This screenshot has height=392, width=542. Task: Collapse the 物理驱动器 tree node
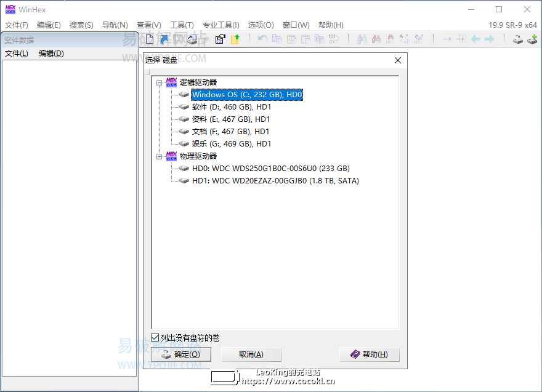(x=159, y=156)
